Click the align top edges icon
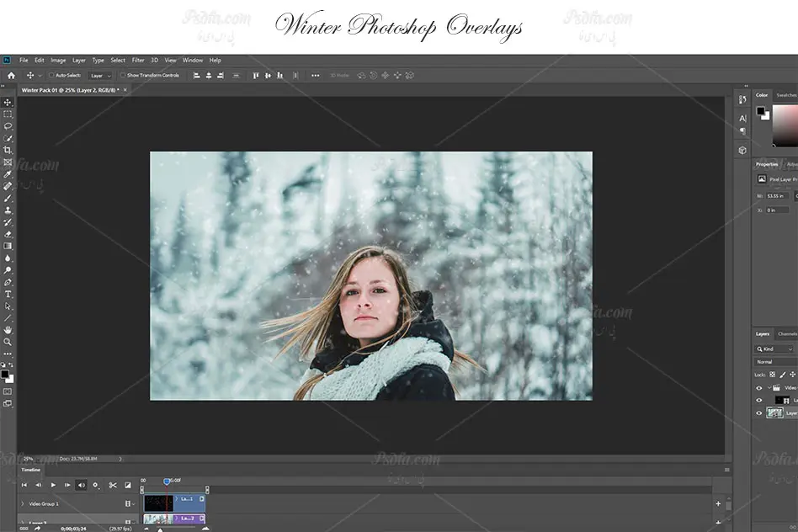Viewport: 798px width, 532px height. pos(256,76)
